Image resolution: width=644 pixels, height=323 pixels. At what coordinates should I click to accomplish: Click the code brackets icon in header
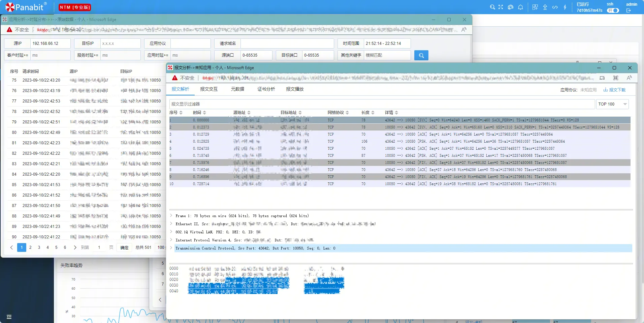tap(555, 7)
